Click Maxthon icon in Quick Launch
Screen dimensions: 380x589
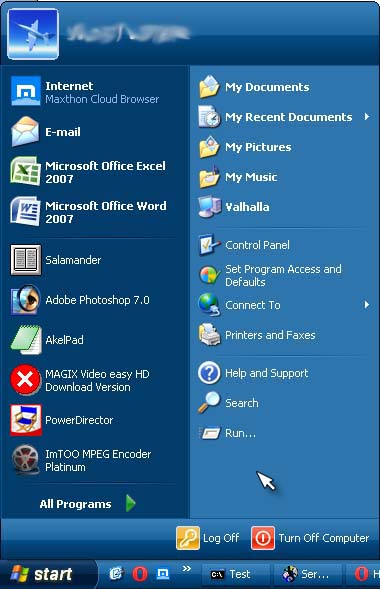click(x=163, y=574)
